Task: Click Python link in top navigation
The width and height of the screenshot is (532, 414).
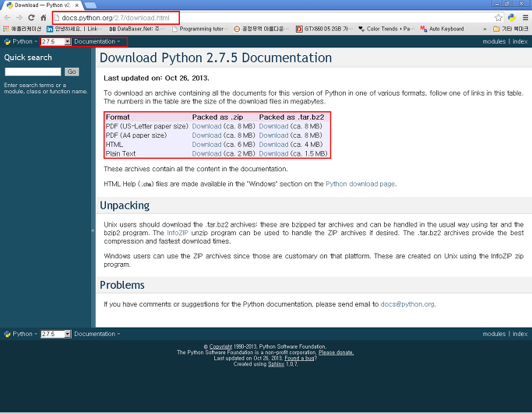Action: tap(23, 41)
